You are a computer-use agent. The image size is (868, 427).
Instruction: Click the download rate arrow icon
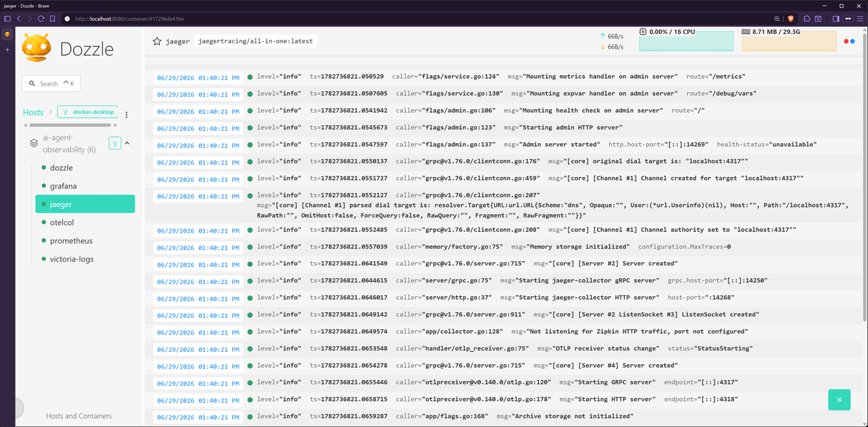[x=603, y=47]
